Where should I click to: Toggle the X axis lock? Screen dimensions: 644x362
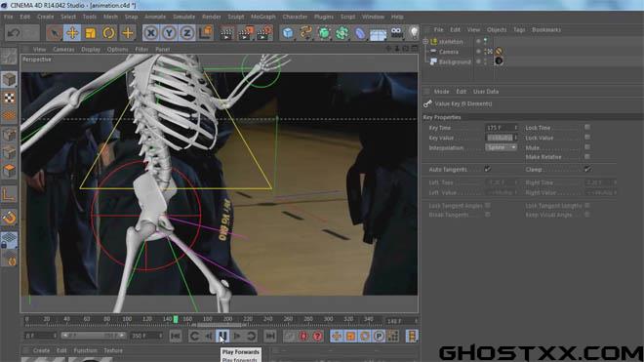[x=151, y=33]
